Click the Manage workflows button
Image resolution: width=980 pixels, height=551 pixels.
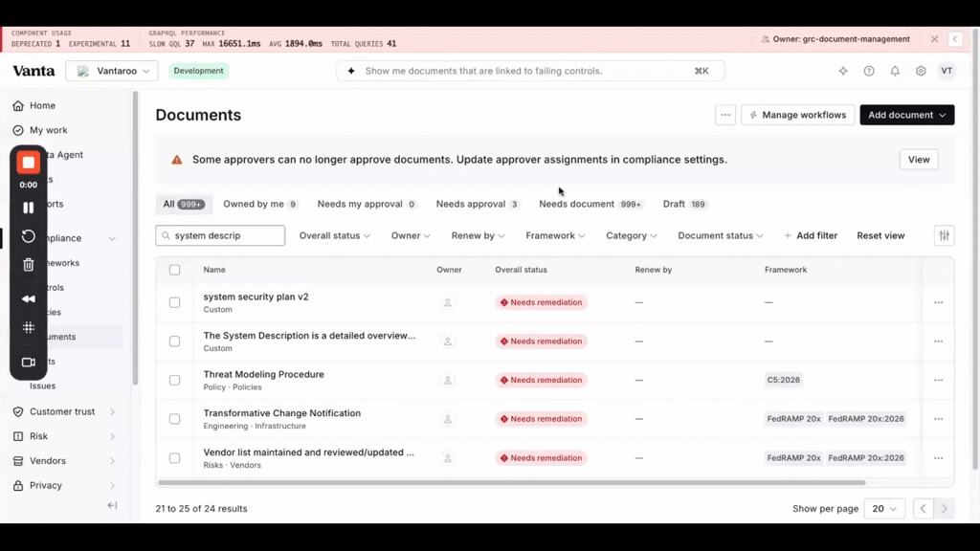coord(797,115)
